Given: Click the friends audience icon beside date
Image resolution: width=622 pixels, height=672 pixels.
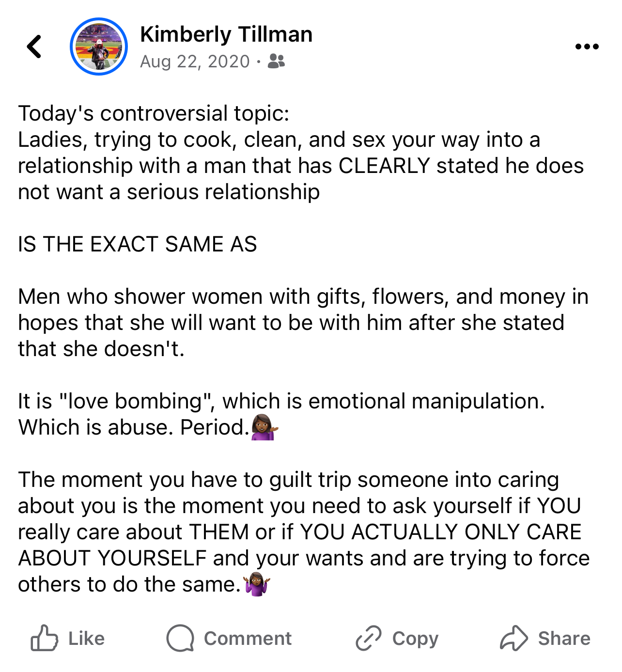Looking at the screenshot, I should click(x=276, y=61).
